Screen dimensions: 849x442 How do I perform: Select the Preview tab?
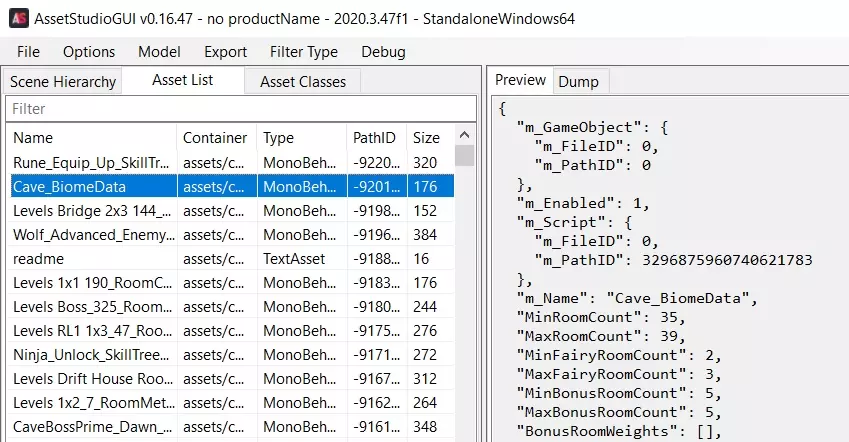click(521, 81)
